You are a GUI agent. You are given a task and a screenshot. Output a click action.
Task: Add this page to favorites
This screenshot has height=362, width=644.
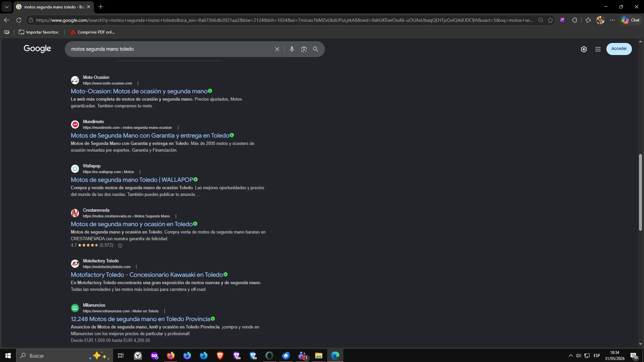pos(550,20)
